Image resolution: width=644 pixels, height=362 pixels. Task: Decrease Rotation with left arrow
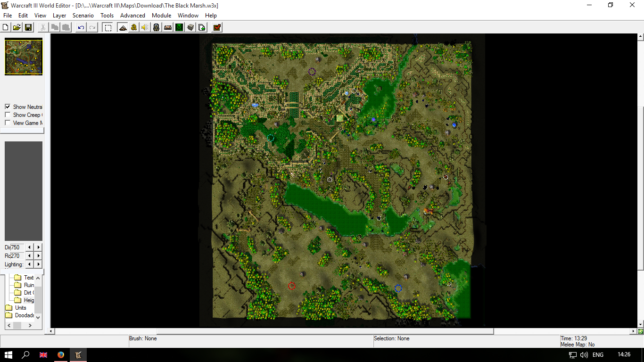30,255
